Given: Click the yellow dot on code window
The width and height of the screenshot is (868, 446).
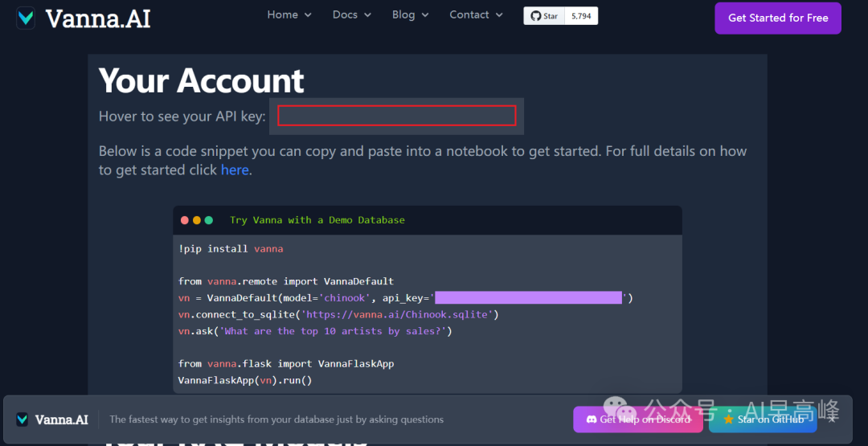Looking at the screenshot, I should tap(197, 220).
